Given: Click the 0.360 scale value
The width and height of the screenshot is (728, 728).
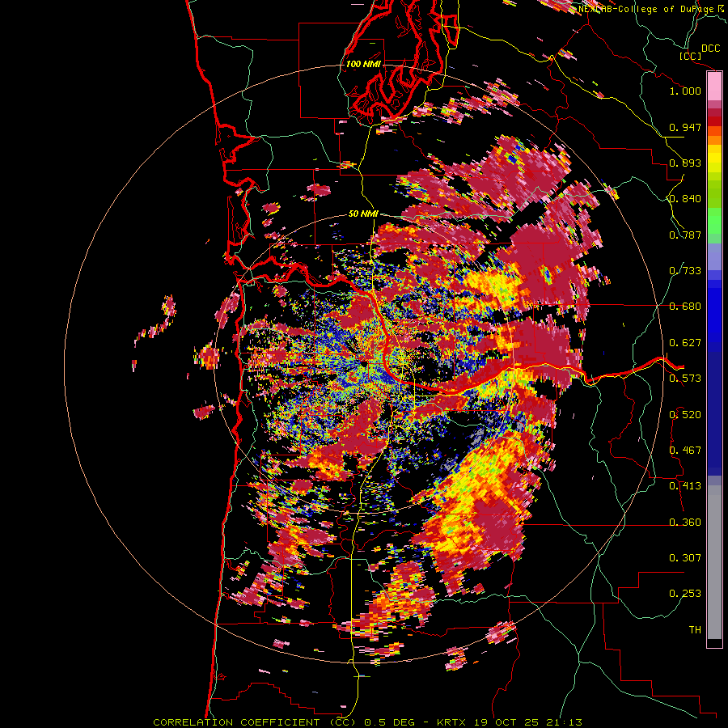Looking at the screenshot, I should point(685,523).
